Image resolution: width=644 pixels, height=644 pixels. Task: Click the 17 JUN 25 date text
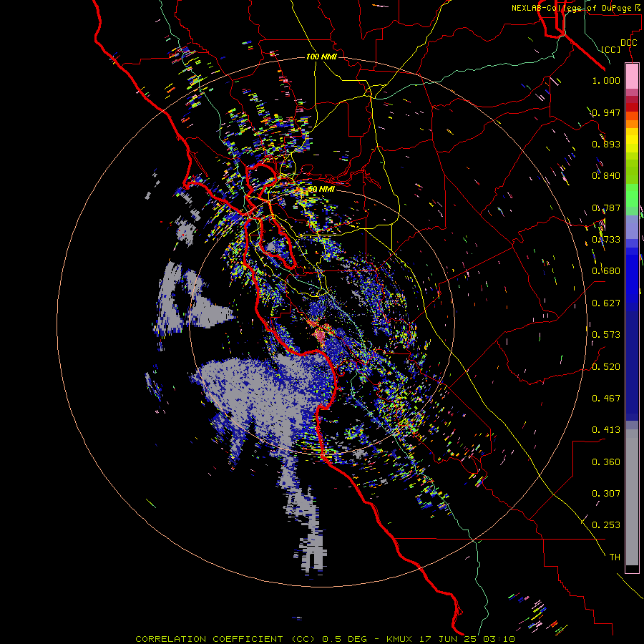[x=449, y=639]
